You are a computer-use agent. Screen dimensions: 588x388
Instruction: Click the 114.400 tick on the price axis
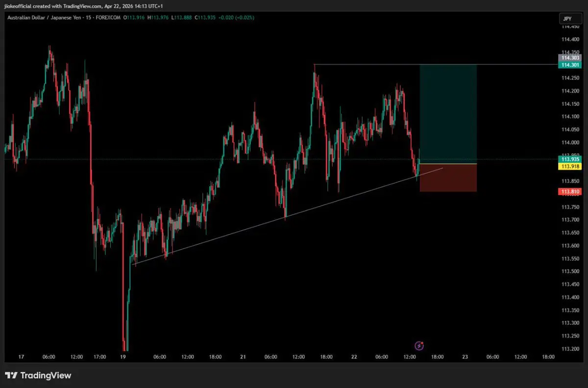point(570,39)
